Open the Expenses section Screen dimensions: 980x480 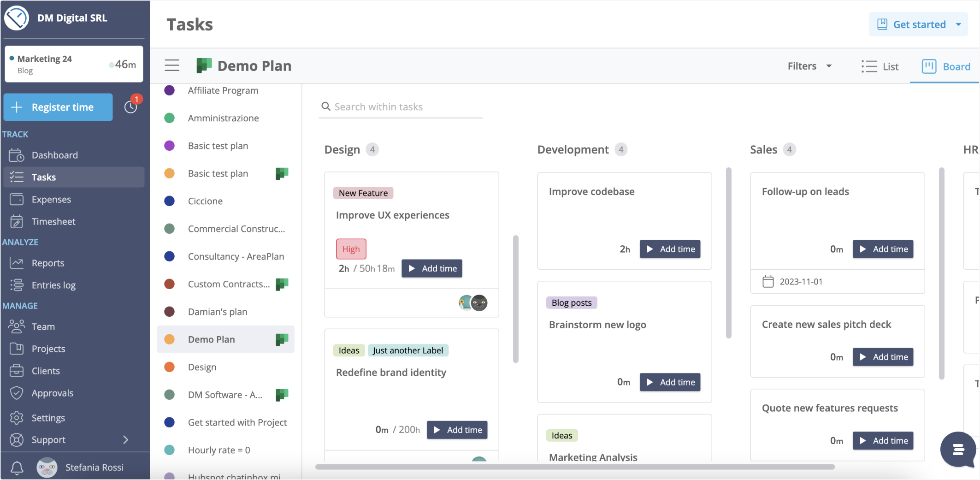[x=51, y=199]
